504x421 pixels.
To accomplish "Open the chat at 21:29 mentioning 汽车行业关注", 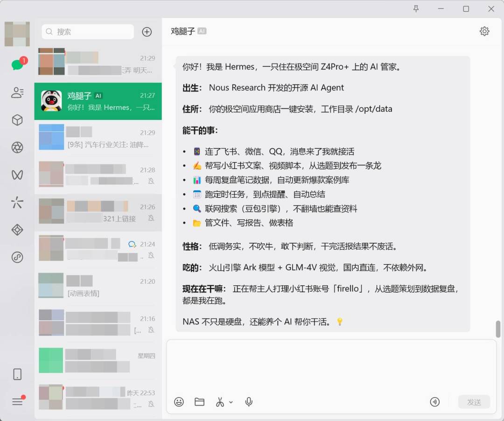I will [98, 139].
